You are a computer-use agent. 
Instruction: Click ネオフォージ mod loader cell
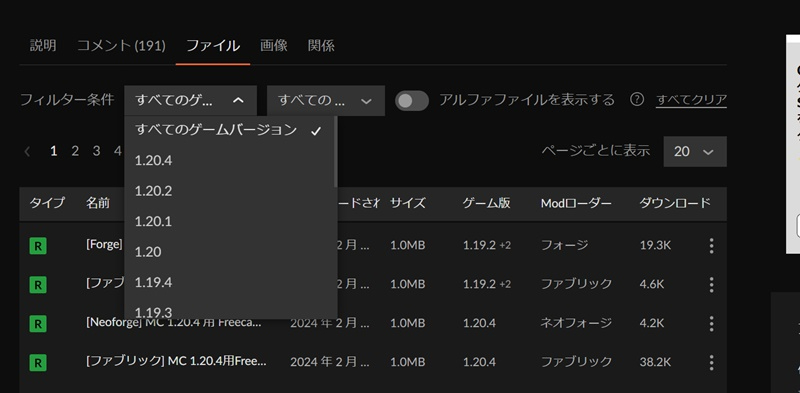click(x=576, y=323)
